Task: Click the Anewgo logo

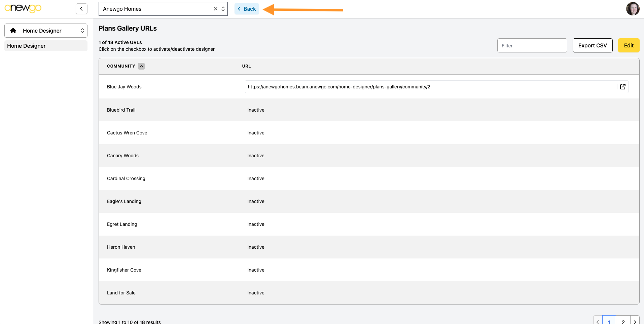Action: (23, 8)
